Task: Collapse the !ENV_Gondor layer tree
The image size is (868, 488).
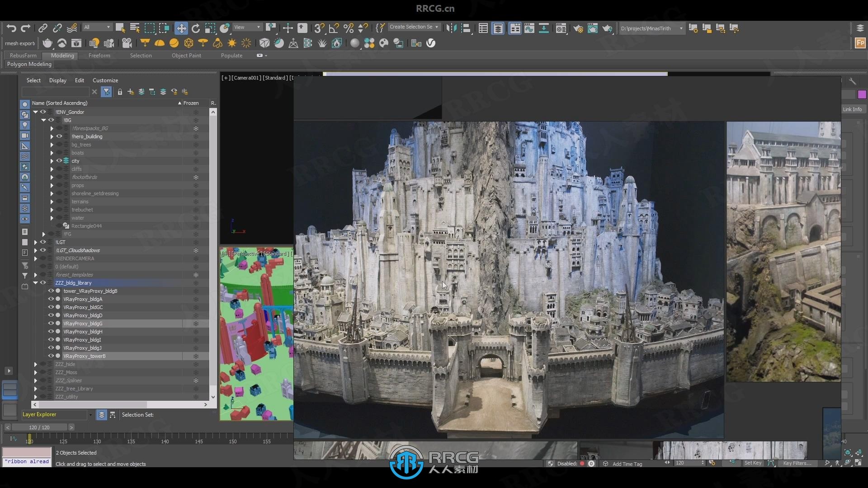Action: click(35, 112)
